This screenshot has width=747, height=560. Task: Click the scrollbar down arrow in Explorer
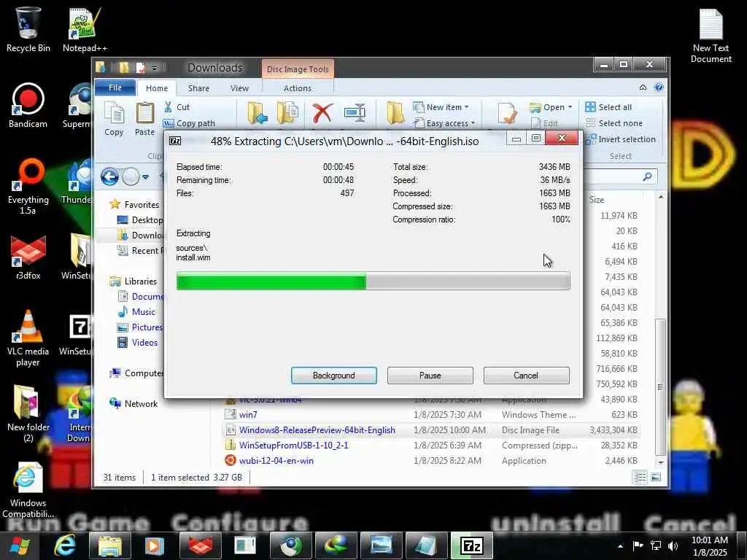660,462
